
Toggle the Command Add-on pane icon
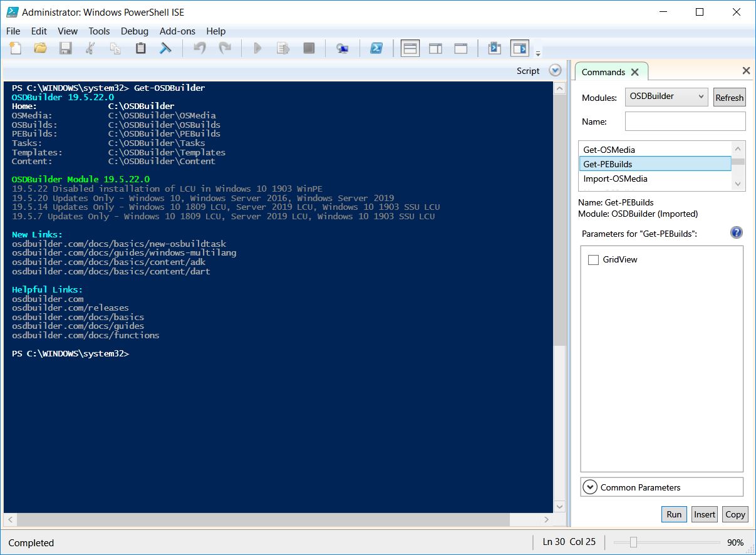tap(519, 48)
